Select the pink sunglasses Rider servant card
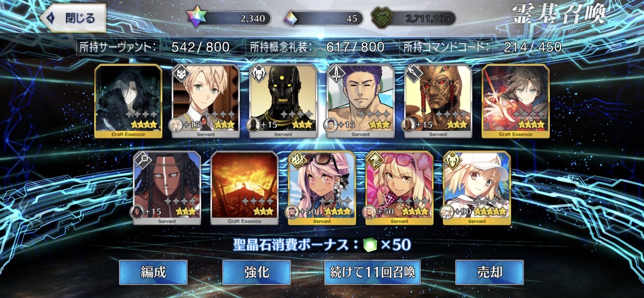This screenshot has height=298, width=644. (x=399, y=188)
